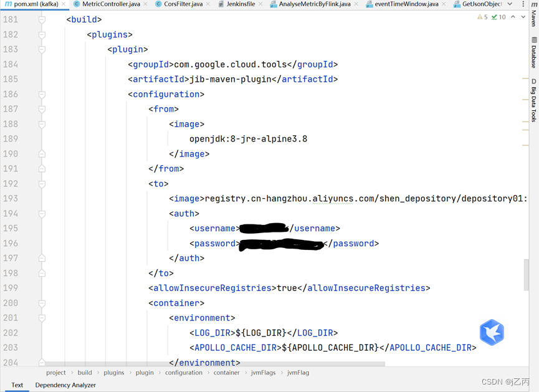Viewport: 539px width, 392px height.
Task: Collapse the build tag at line 181
Action: click(x=42, y=19)
